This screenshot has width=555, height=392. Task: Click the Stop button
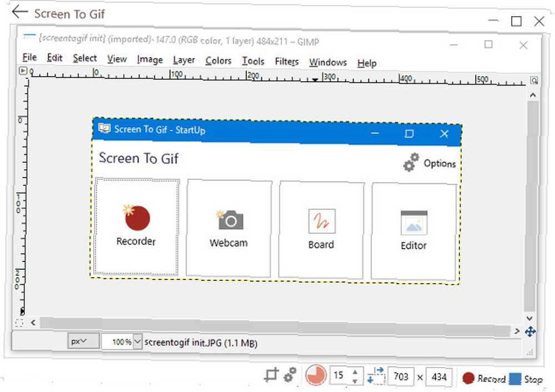tap(526, 379)
